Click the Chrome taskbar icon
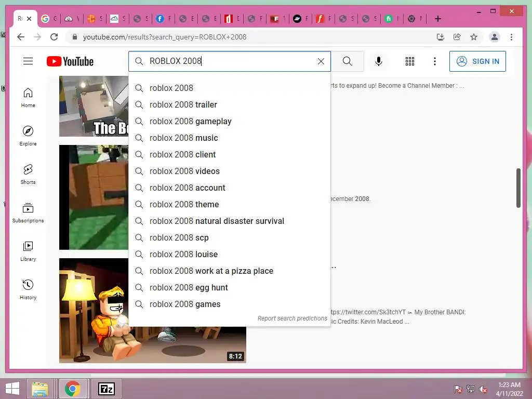The width and height of the screenshot is (532, 399). [x=72, y=389]
